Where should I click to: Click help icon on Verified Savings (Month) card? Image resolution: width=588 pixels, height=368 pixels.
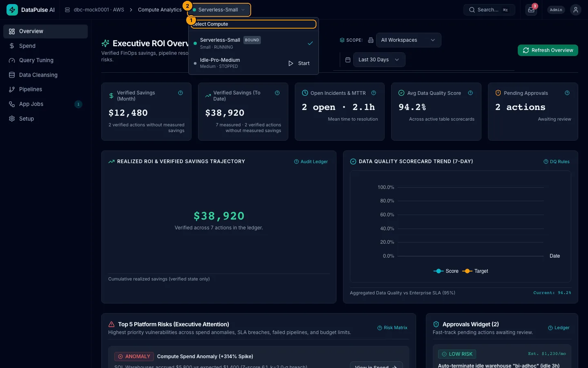click(180, 93)
